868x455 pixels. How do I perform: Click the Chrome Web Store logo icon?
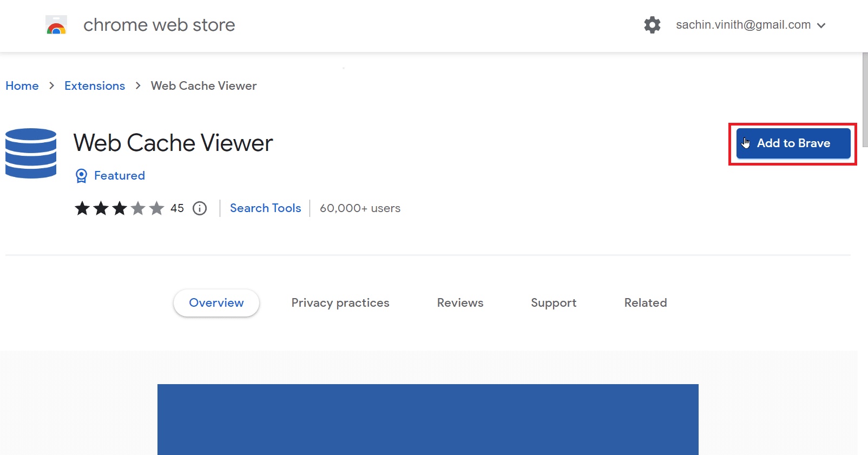pos(56,25)
